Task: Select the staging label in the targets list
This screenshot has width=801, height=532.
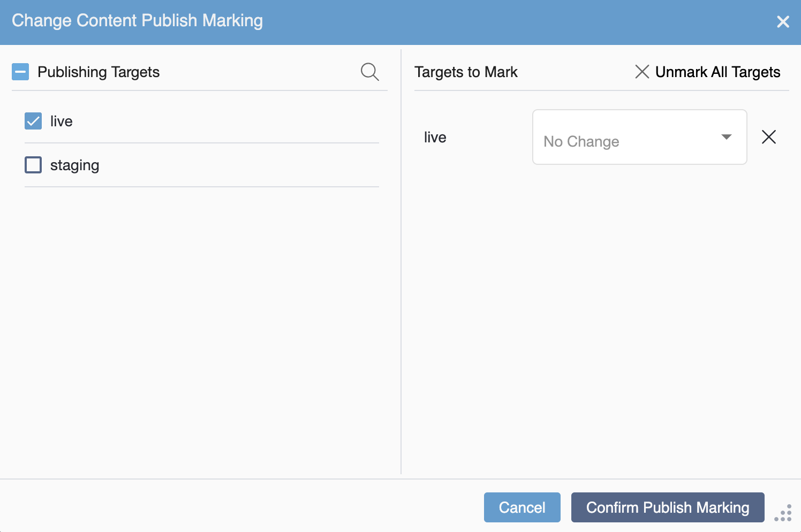Action: click(x=74, y=165)
